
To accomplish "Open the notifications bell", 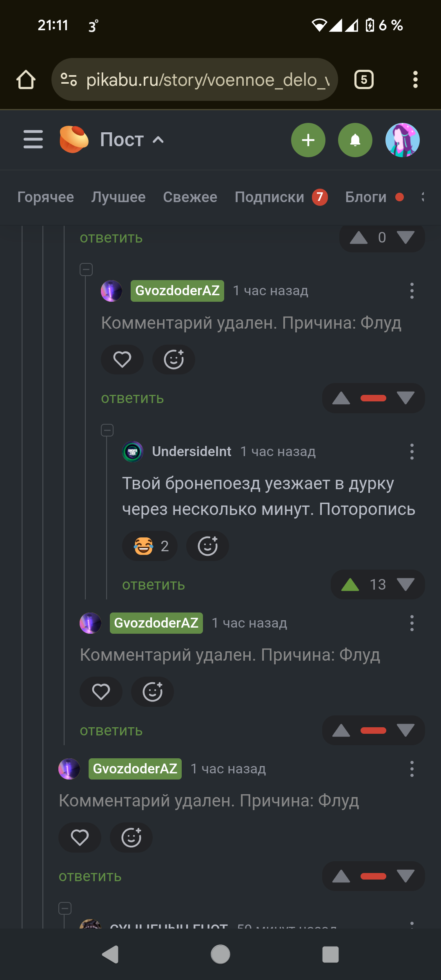I will coord(355,140).
